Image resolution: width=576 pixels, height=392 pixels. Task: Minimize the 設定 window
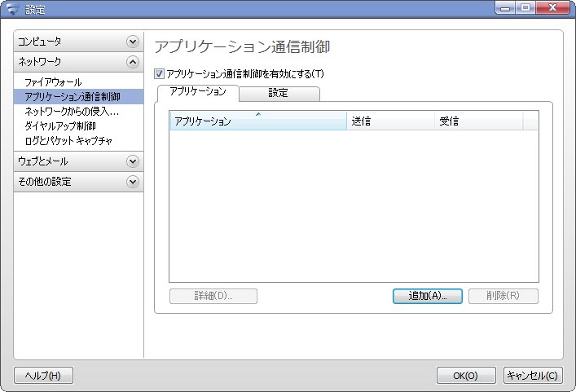pos(505,7)
